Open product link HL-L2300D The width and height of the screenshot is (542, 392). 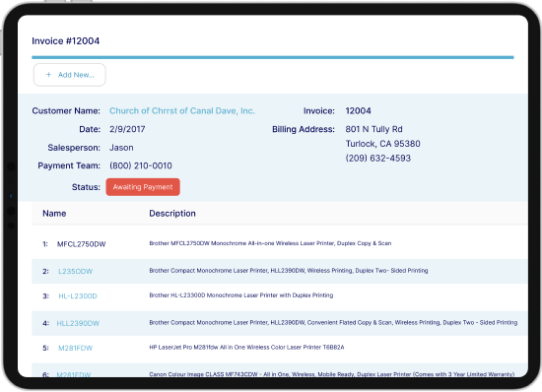point(78,296)
